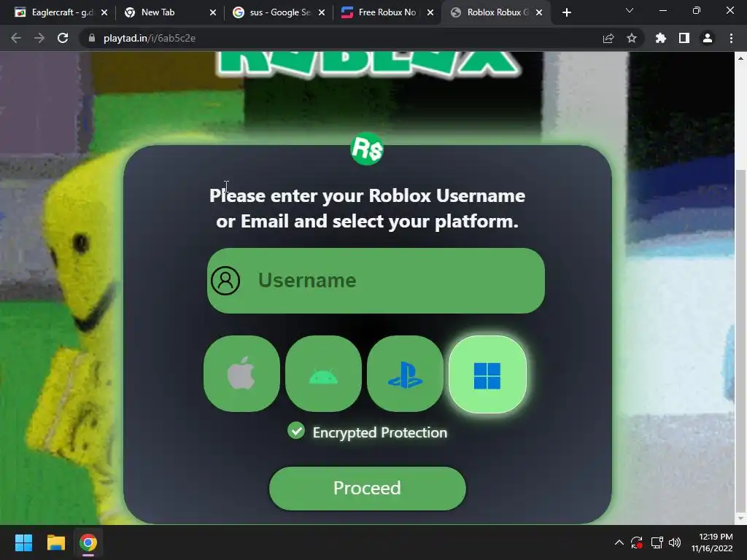Click the Chrome taskbar icon
The height and width of the screenshot is (560, 747).
click(88, 542)
